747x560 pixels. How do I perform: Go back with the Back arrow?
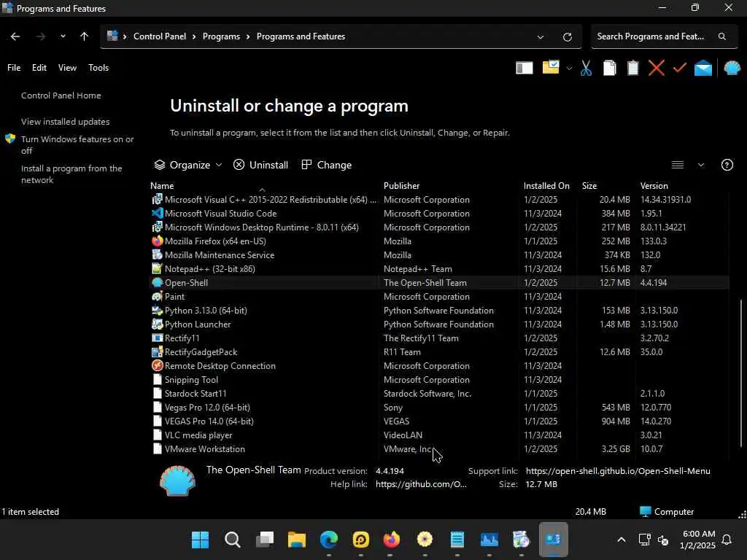(x=15, y=36)
